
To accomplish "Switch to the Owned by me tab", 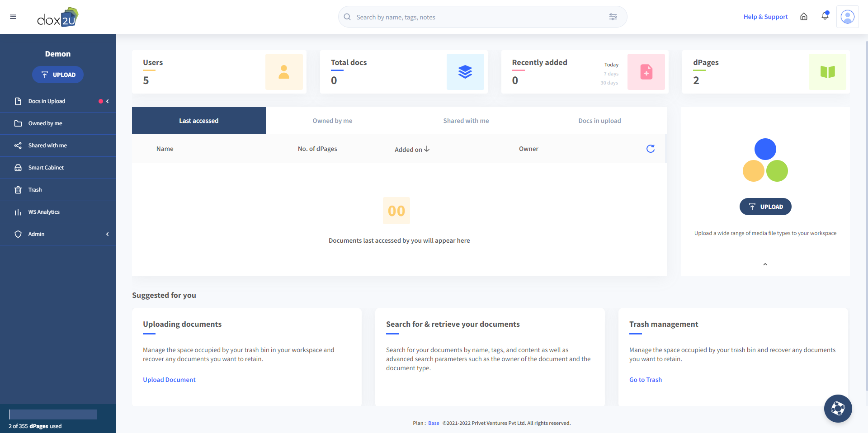I will 332,121.
